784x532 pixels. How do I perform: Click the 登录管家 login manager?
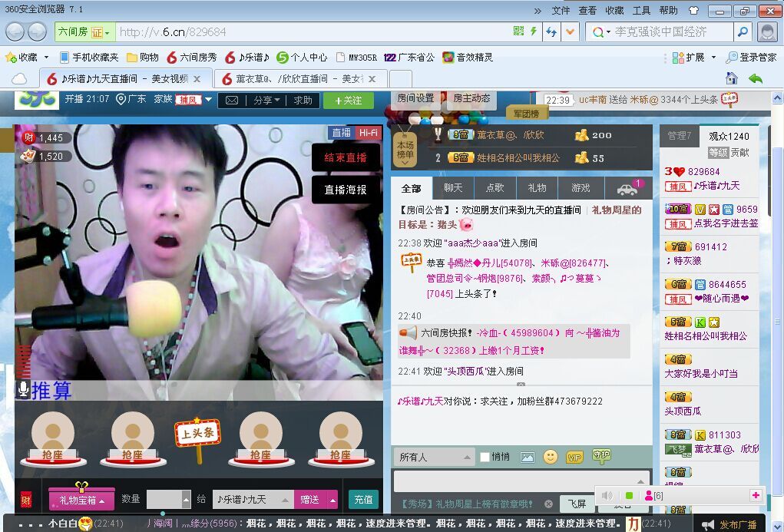pyautogui.click(x=752, y=58)
